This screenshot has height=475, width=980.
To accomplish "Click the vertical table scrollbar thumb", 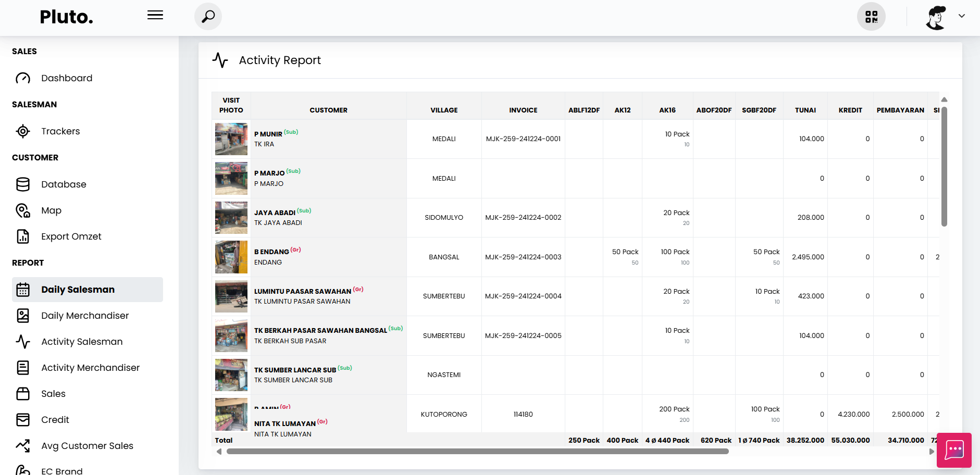I will (944, 167).
